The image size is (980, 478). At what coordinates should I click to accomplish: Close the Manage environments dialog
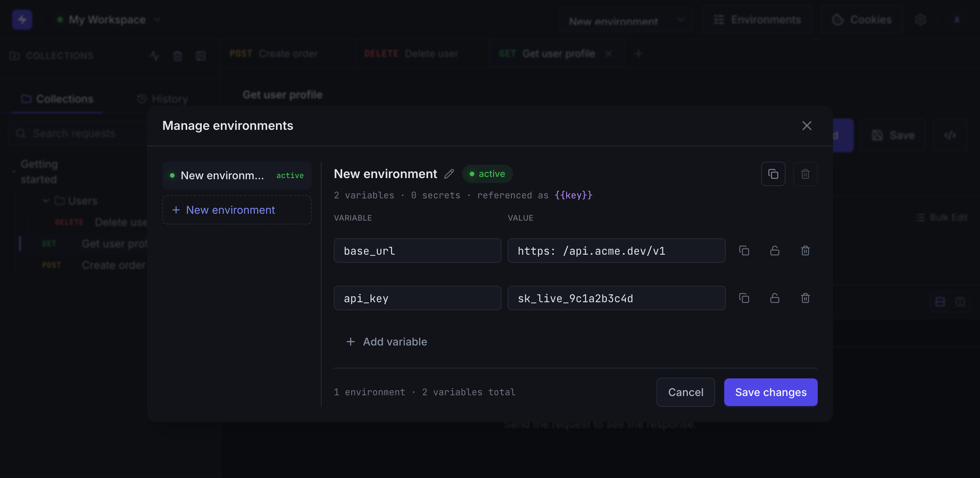pos(807,126)
